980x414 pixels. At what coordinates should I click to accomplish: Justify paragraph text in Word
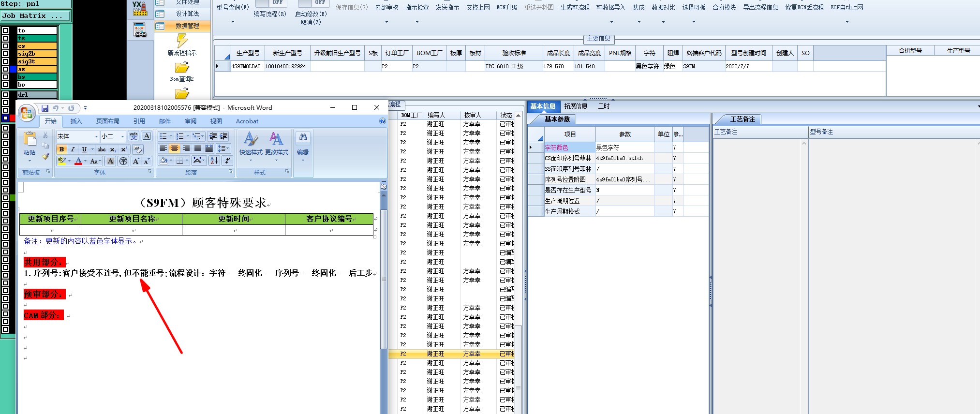pos(197,148)
